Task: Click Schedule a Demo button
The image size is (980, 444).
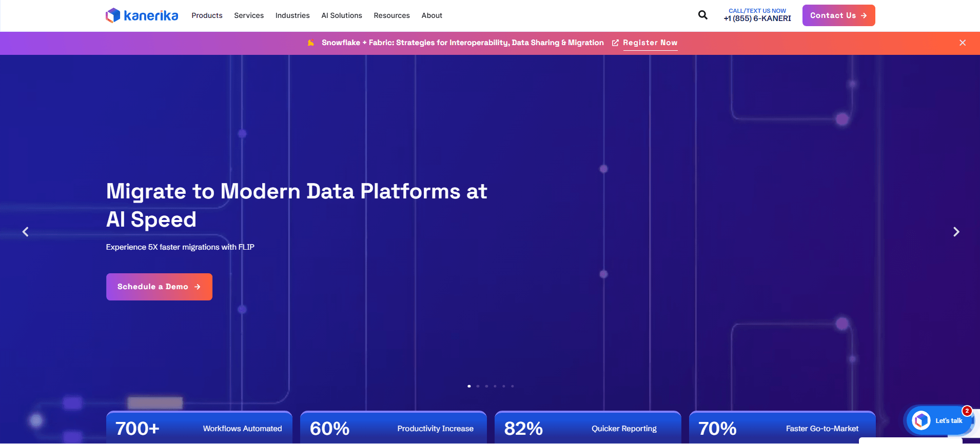Action: point(159,287)
